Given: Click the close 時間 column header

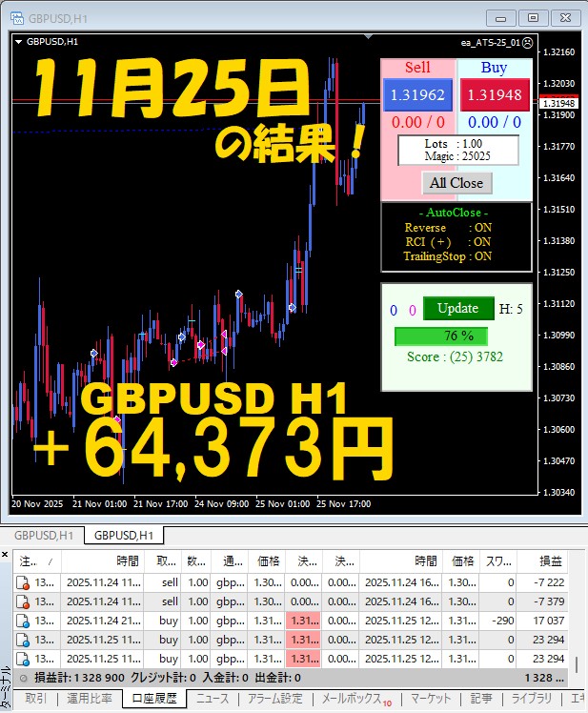Looking at the screenshot, I should (400, 561).
